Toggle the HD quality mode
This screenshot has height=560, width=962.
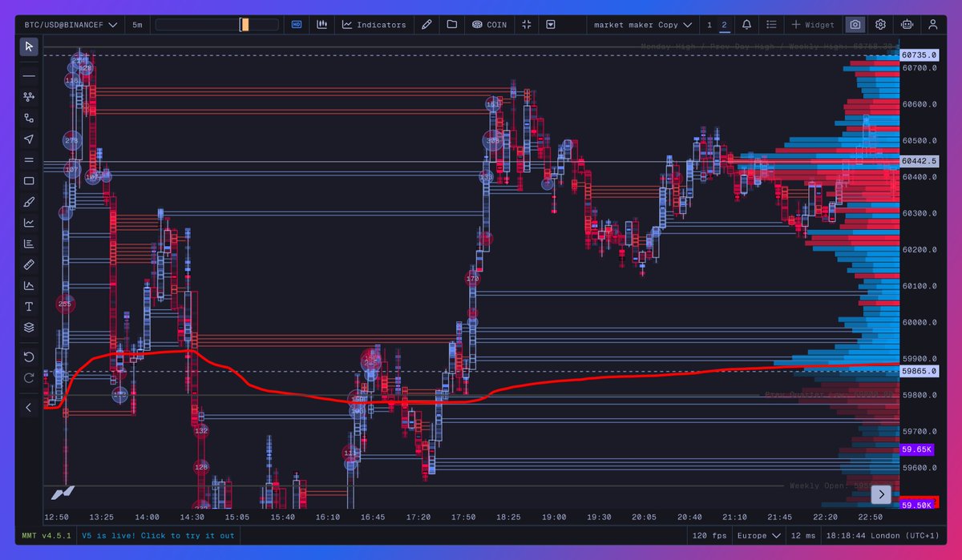click(x=297, y=25)
